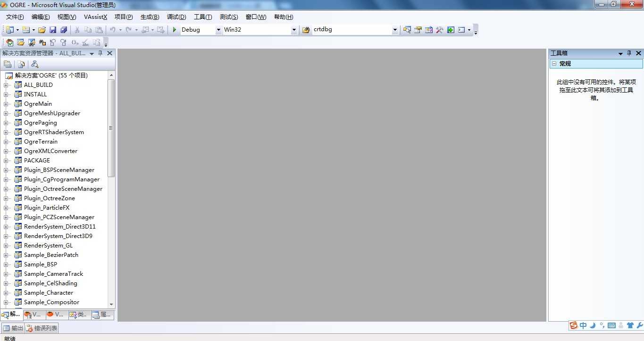
Task: Open the 编辑(E) menu
Action: tap(41, 17)
